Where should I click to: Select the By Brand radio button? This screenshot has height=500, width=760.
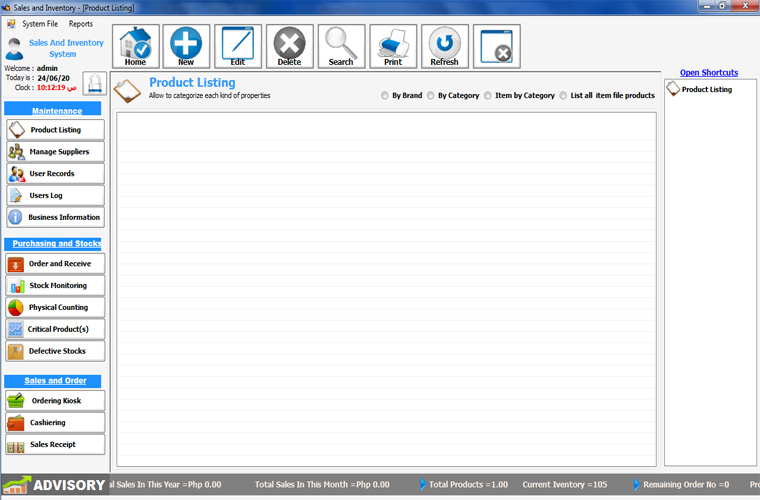click(x=384, y=95)
